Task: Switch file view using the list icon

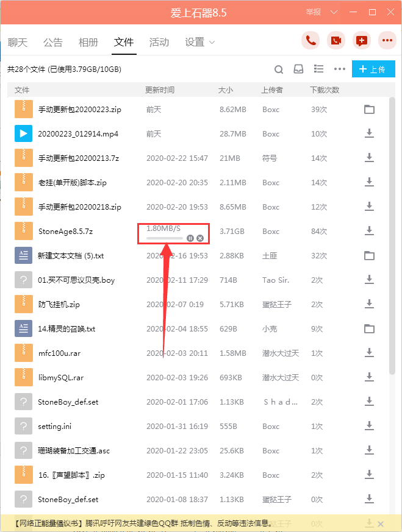Action: click(318, 69)
